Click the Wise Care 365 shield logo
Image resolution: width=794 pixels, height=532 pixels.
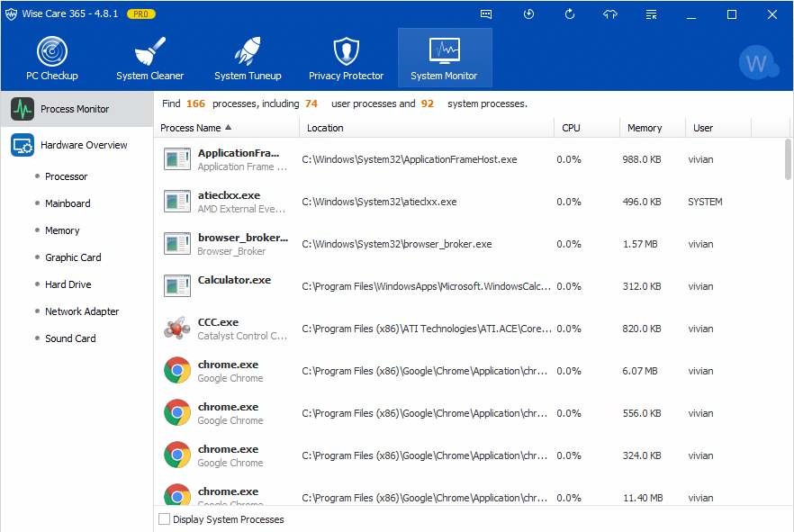point(11,14)
